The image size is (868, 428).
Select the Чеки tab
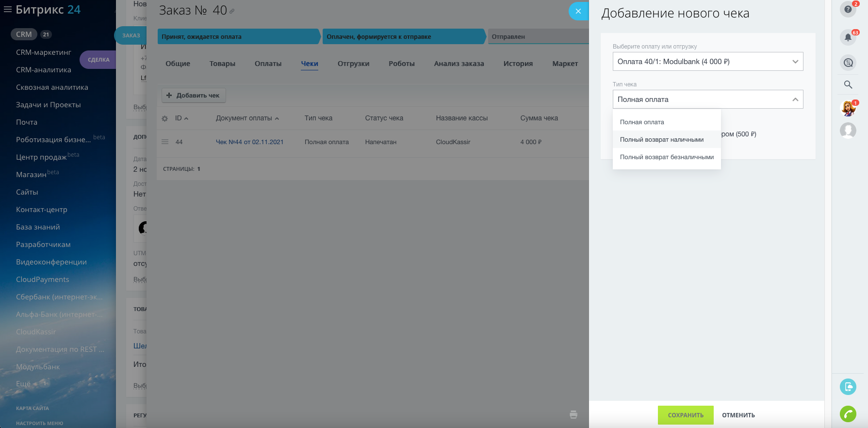310,64
